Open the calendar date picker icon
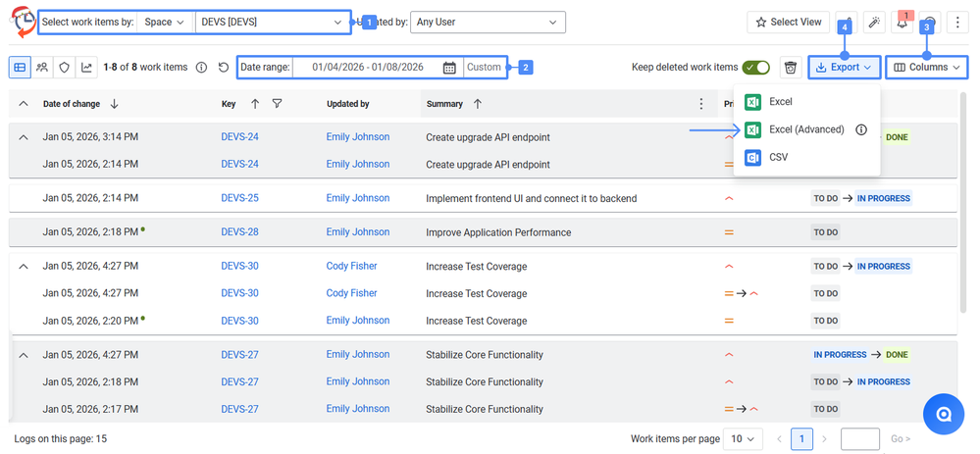The width and height of the screenshot is (980, 454). pos(449,68)
